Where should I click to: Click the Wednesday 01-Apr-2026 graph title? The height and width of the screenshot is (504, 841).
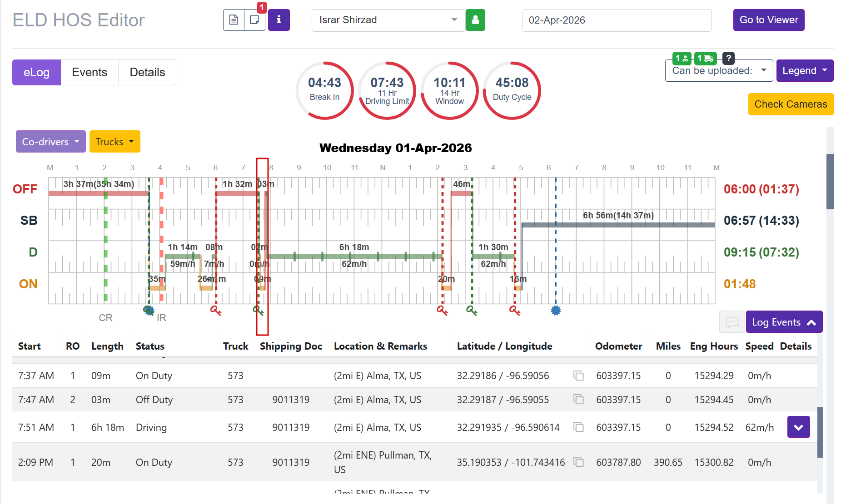(x=395, y=148)
